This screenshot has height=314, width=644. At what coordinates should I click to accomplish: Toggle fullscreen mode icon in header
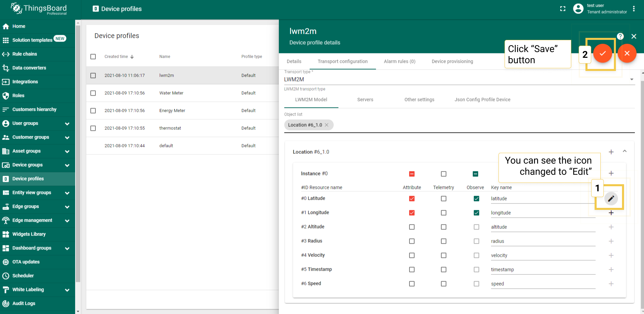click(x=563, y=9)
